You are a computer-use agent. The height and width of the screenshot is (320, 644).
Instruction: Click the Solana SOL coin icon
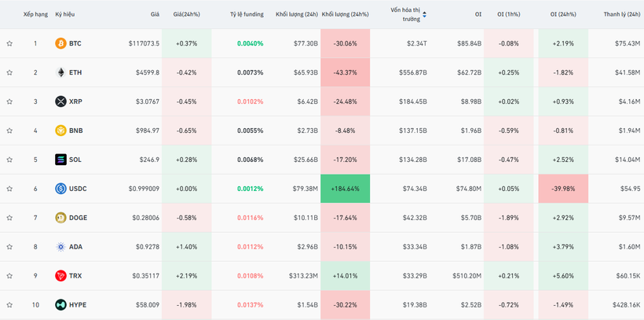[60, 160]
